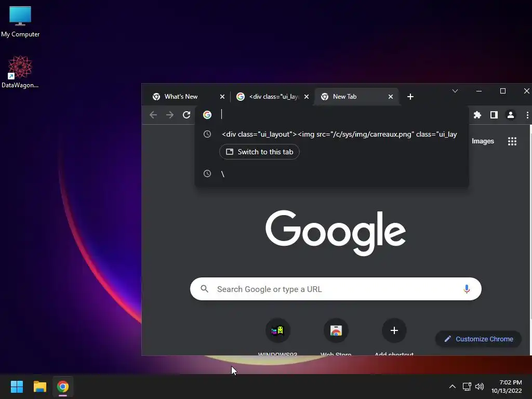Screen dimensions: 532x399
Task: Open the Windows Start menu
Action: (x=17, y=387)
